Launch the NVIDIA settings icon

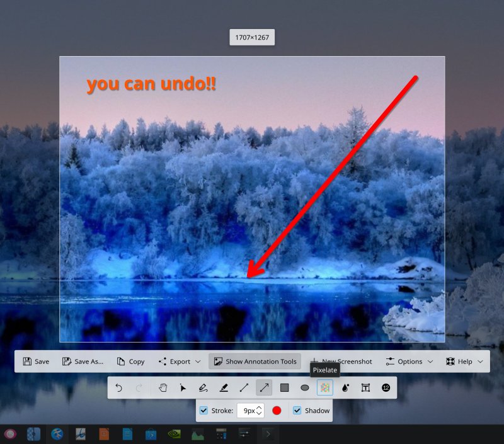pos(175,435)
